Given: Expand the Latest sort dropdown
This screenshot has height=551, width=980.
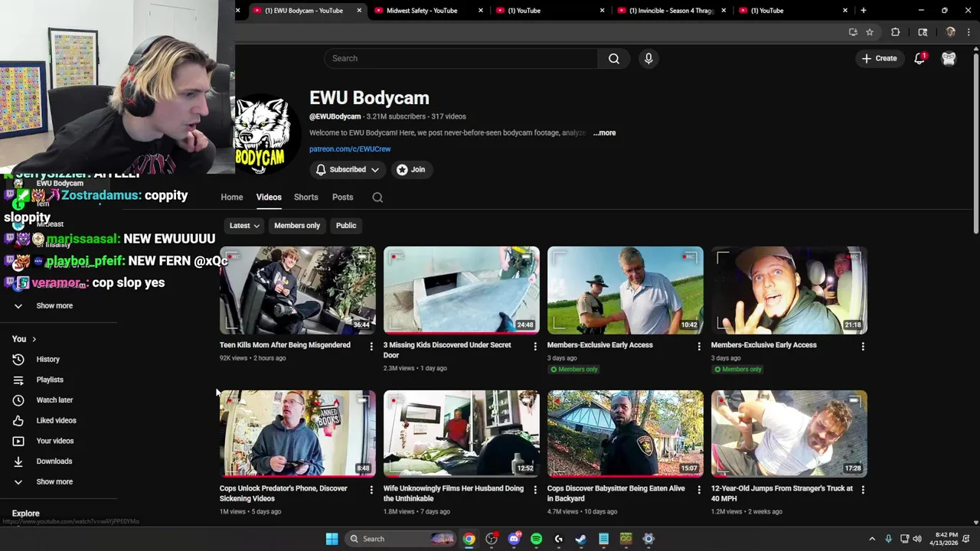Looking at the screenshot, I should pyautogui.click(x=245, y=226).
